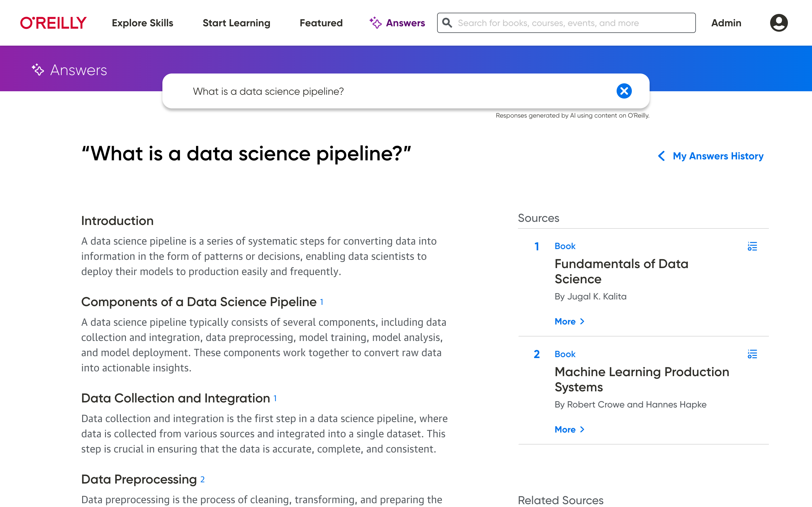Click the back chevron beside My Answers History
Viewport: 812px width, 507px height.
coord(661,156)
